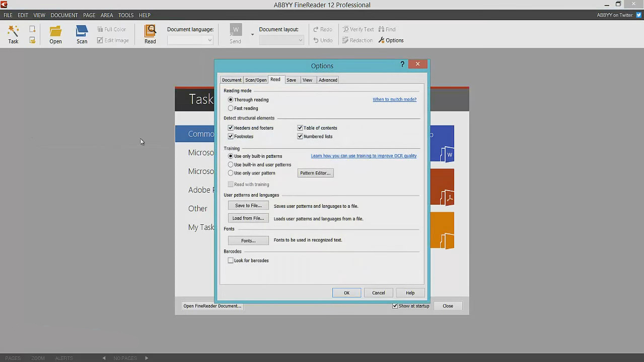Open the Send button dropdown arrow
Screen dimensions: 644x362
252,35
